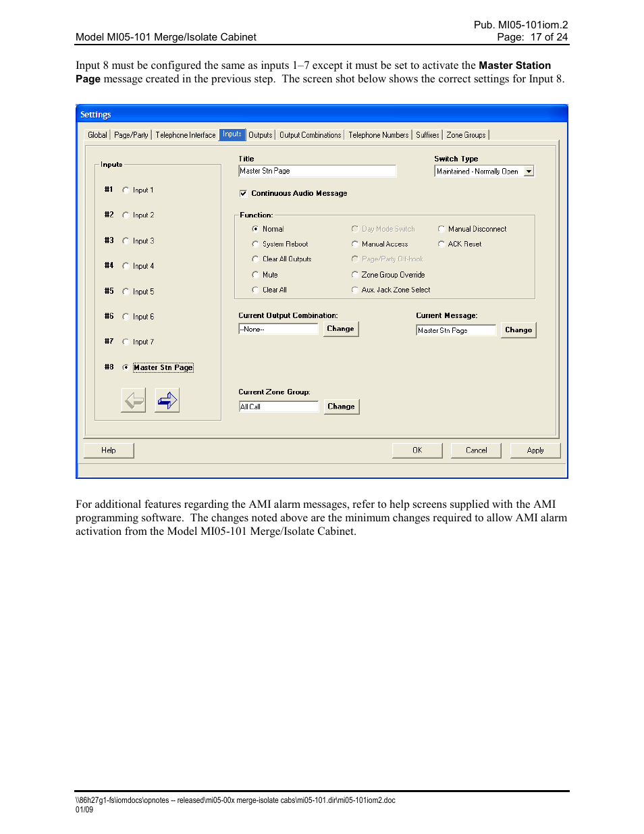The width and height of the screenshot is (644, 834).
Task: Select the Input 2 radio button
Action: coord(126,215)
